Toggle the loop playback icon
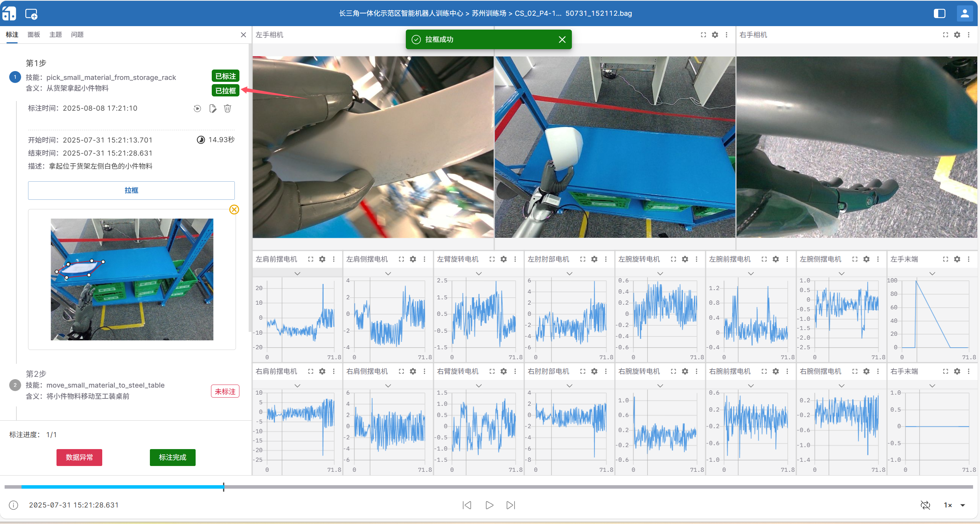Image resolution: width=980 pixels, height=524 pixels. [925, 505]
